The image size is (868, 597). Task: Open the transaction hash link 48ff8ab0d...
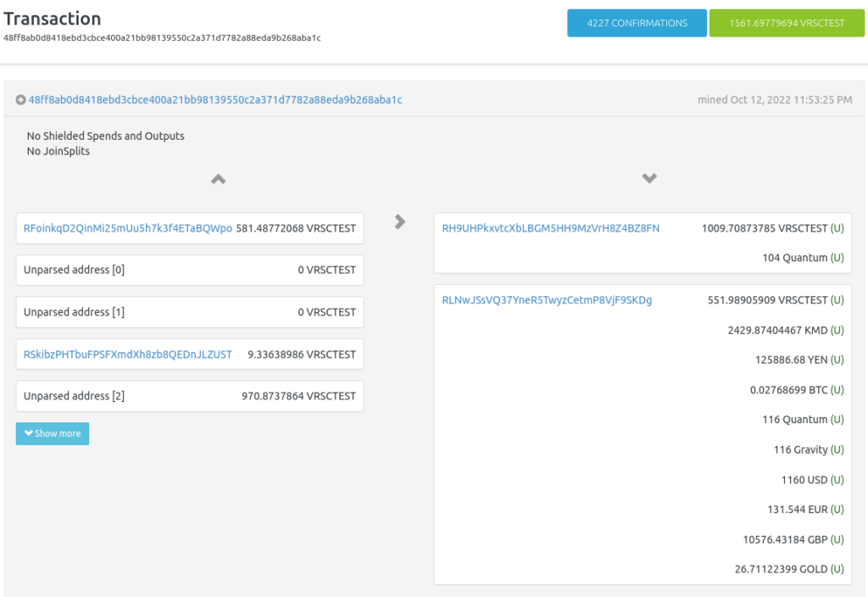[215, 100]
